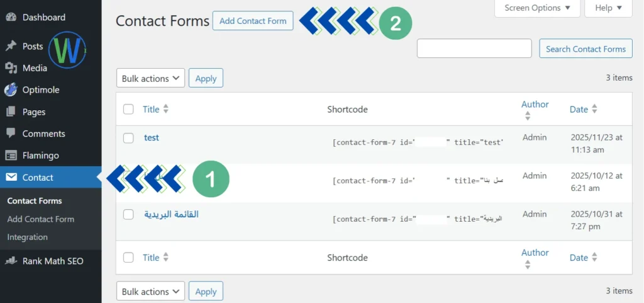Click the Media library icon
Viewport: 644px width, 303px height.
pyautogui.click(x=11, y=68)
